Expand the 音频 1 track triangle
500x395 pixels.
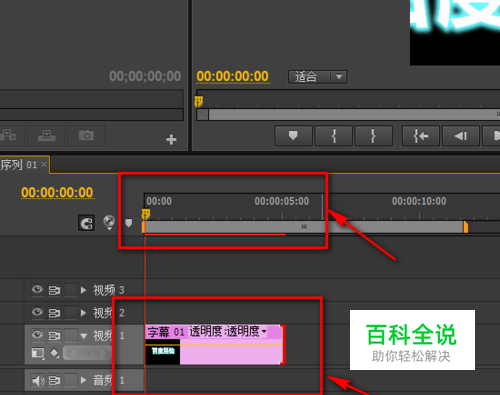(83, 380)
